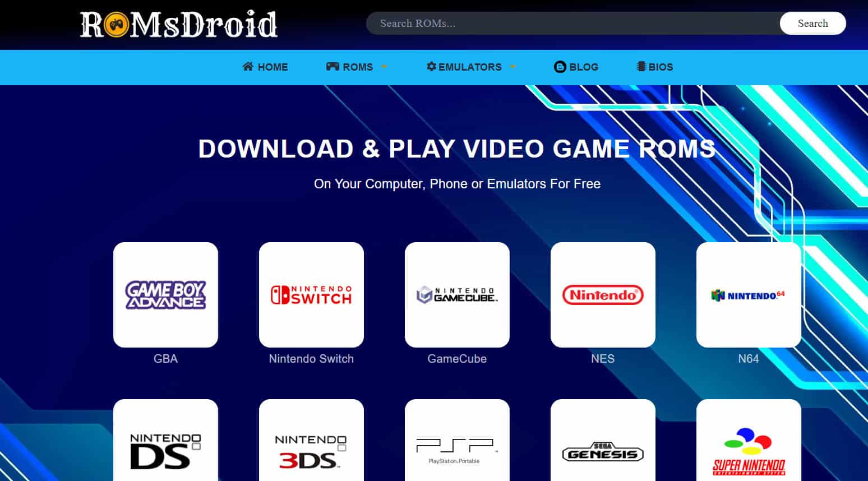
Task: Open the Game Boy Advance ROMs tile
Action: pos(165,295)
